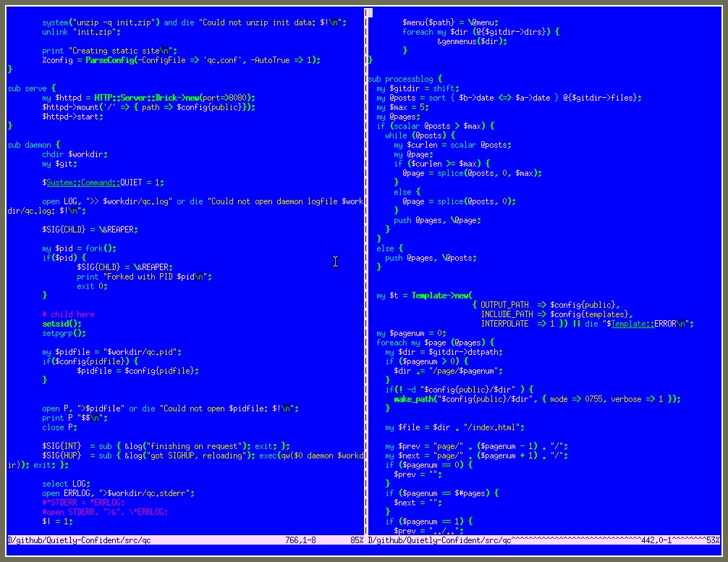Click 'my $dir = $gitdir->dstpath;'
This screenshot has width=728, height=562.
tap(444, 352)
